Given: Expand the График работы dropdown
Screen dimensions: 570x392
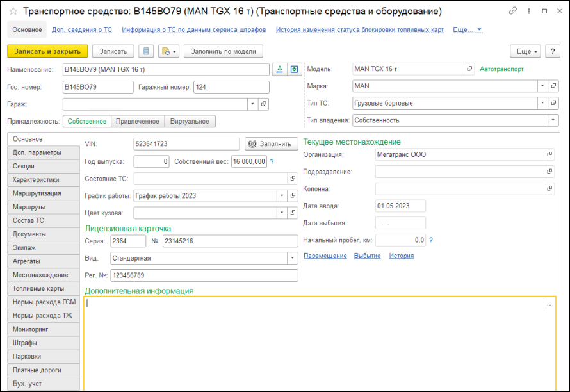Looking at the screenshot, I should point(282,196).
